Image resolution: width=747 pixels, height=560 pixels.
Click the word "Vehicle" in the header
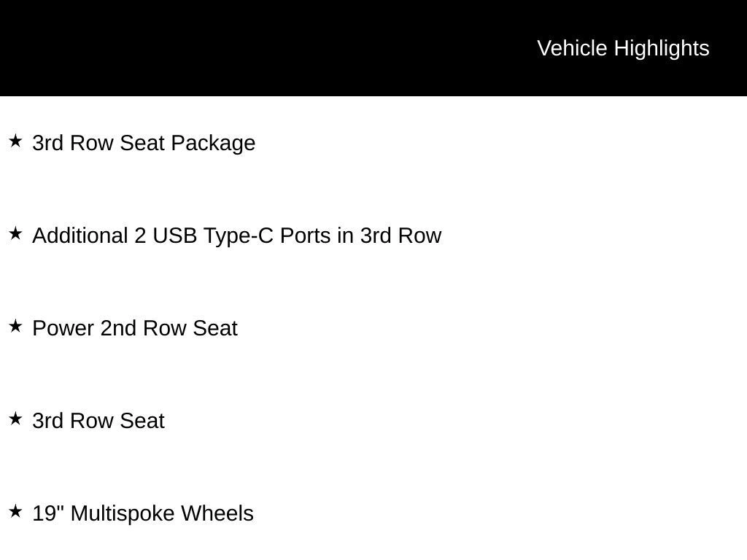tap(572, 48)
